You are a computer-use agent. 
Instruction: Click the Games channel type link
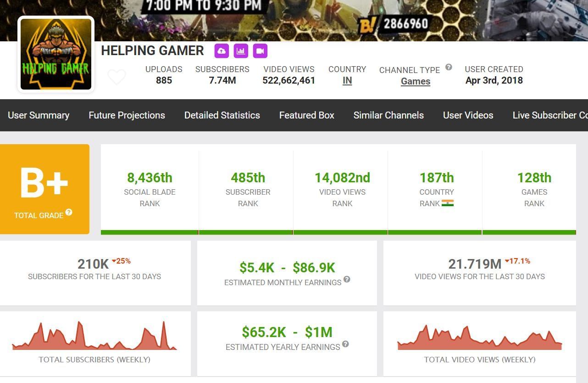(415, 82)
